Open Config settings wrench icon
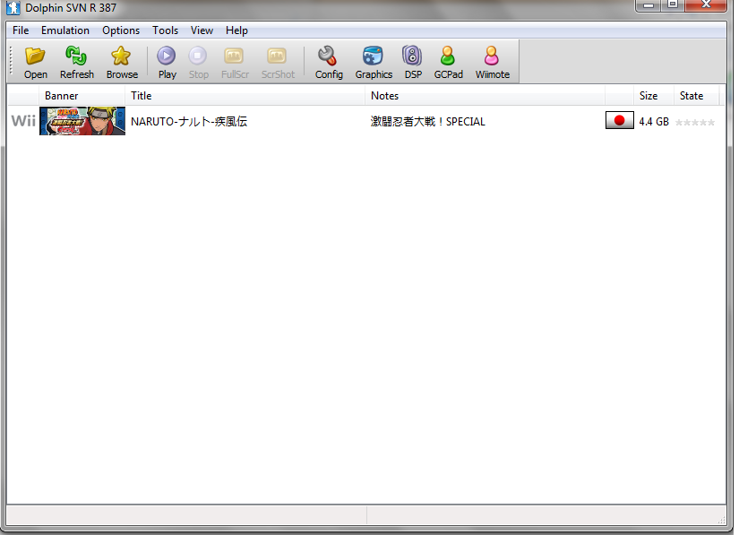 tap(329, 63)
